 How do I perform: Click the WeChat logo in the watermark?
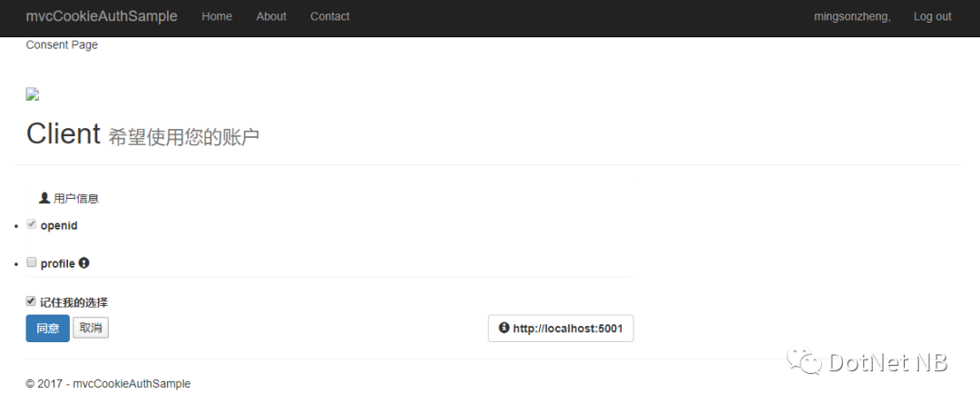(802, 359)
